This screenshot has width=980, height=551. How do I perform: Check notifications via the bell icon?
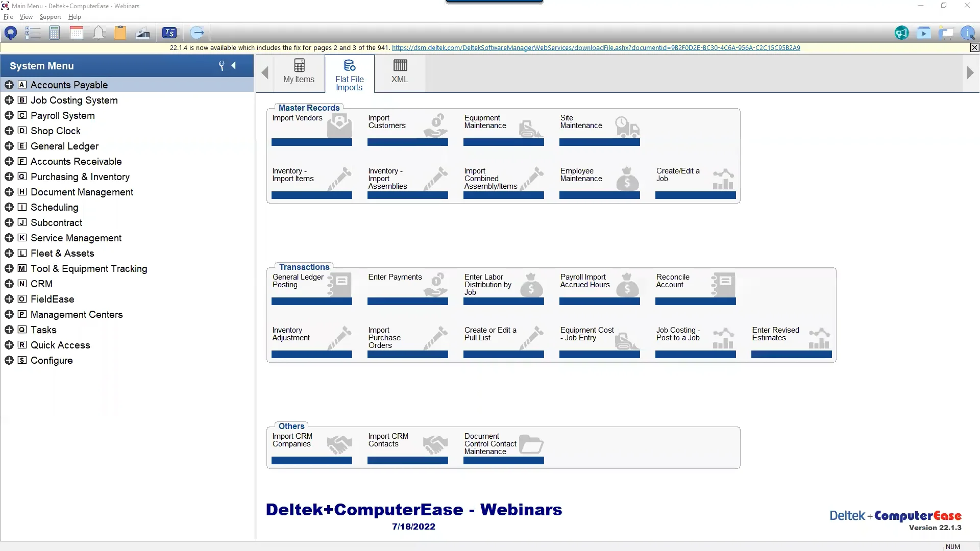coord(99,32)
